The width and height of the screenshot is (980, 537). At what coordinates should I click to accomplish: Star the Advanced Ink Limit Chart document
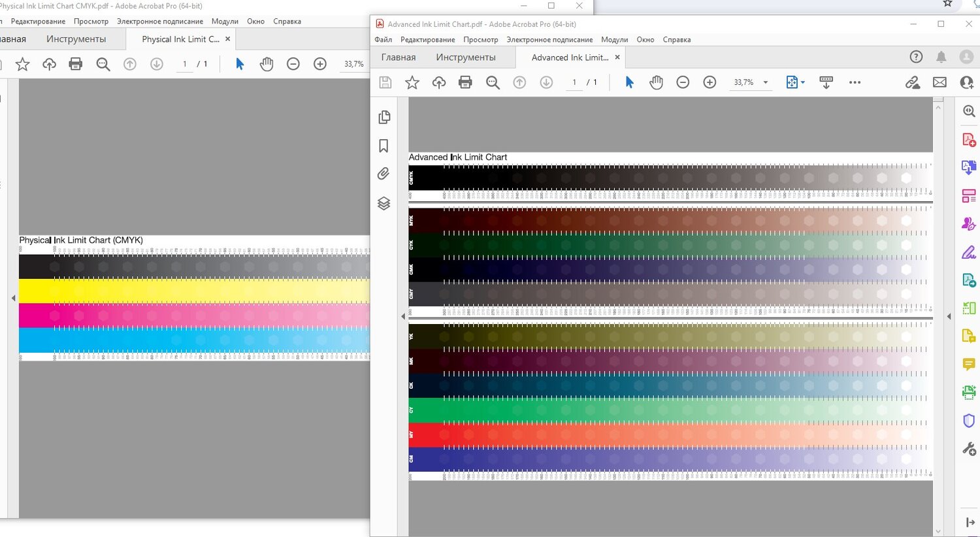[412, 82]
